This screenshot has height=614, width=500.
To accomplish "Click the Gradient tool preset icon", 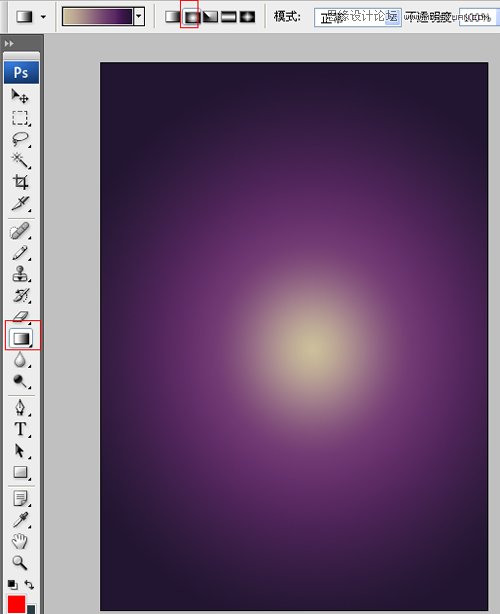I will pyautogui.click(x=24, y=17).
